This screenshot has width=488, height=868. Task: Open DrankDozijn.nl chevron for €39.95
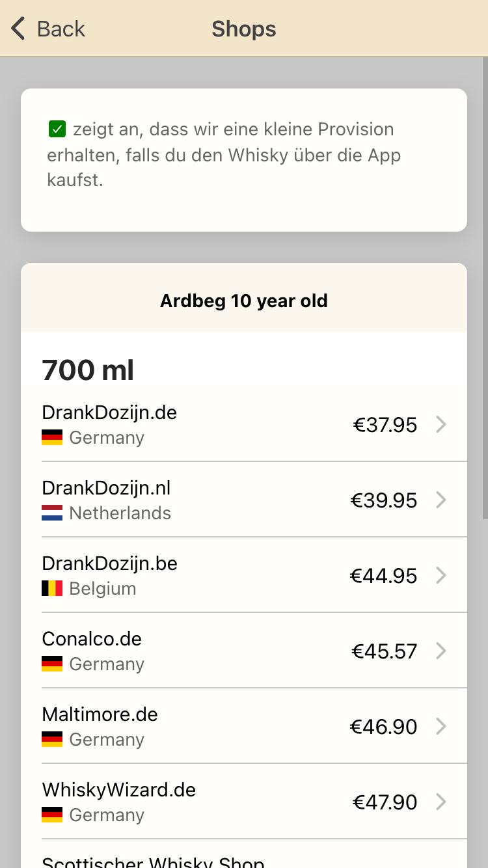click(x=441, y=500)
